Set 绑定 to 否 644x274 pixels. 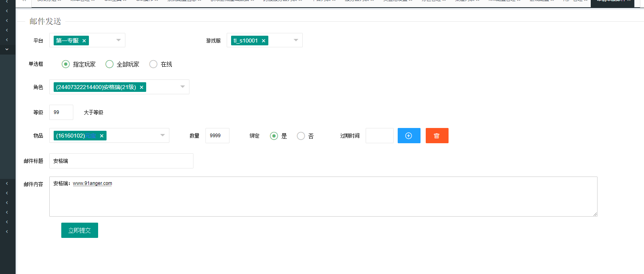tap(301, 136)
